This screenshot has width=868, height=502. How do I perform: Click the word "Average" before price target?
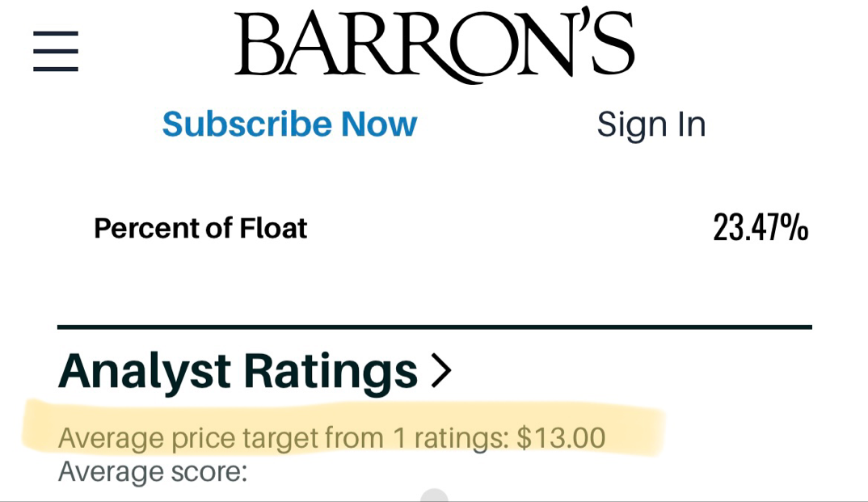pyautogui.click(x=111, y=438)
